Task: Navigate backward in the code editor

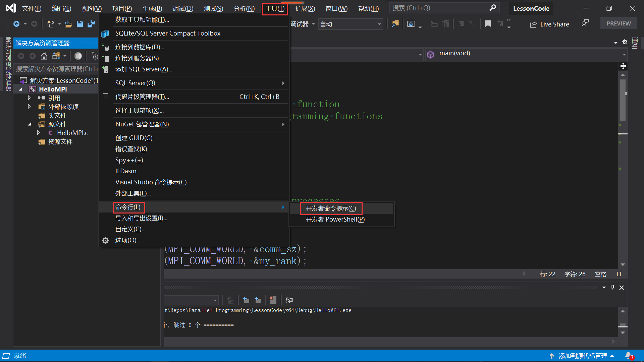Action: tap(17, 23)
